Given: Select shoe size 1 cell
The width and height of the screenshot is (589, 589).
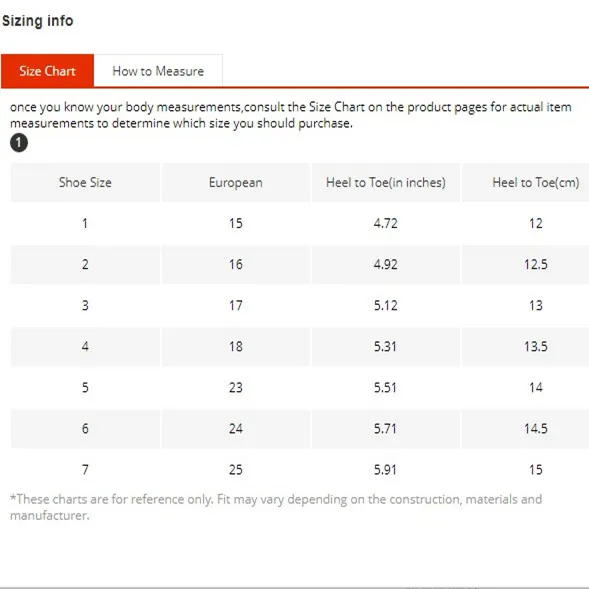Looking at the screenshot, I should click(x=85, y=224).
